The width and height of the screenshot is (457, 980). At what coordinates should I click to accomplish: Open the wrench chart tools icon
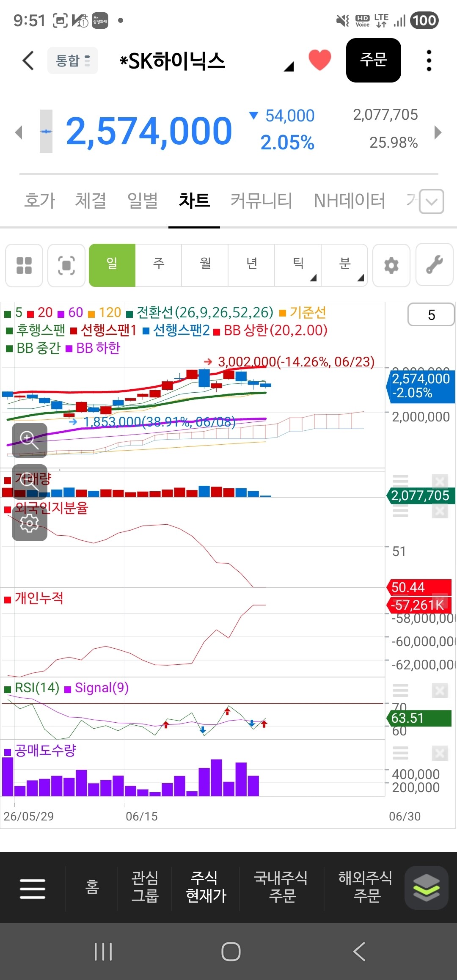pyautogui.click(x=435, y=265)
